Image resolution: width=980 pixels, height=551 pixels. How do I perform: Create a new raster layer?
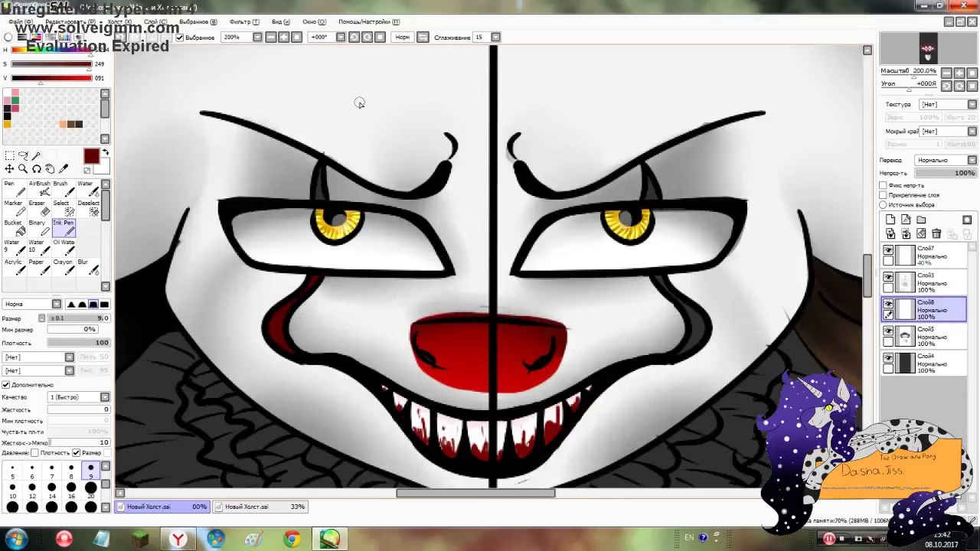pos(890,220)
